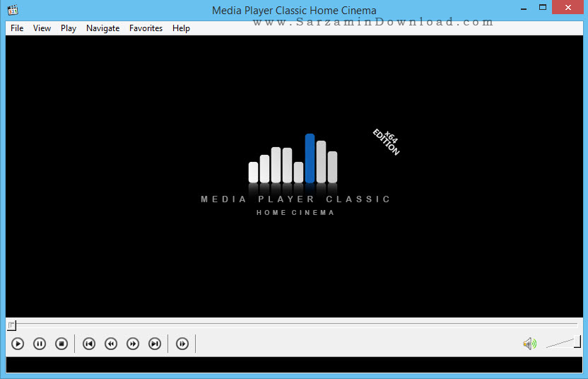Open the Help menu
This screenshot has width=588, height=379.
[x=181, y=28]
